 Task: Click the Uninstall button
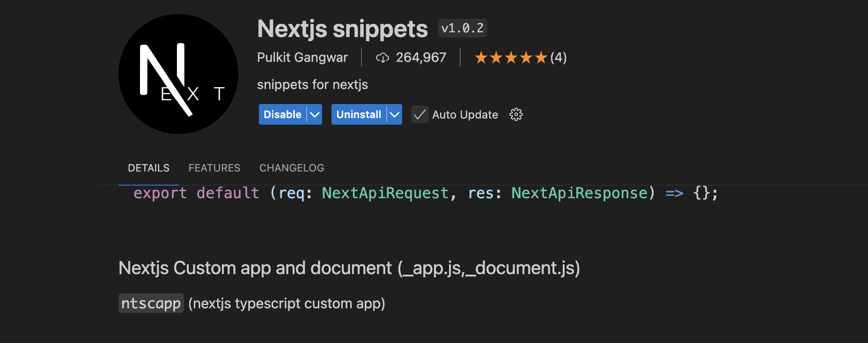(x=359, y=114)
